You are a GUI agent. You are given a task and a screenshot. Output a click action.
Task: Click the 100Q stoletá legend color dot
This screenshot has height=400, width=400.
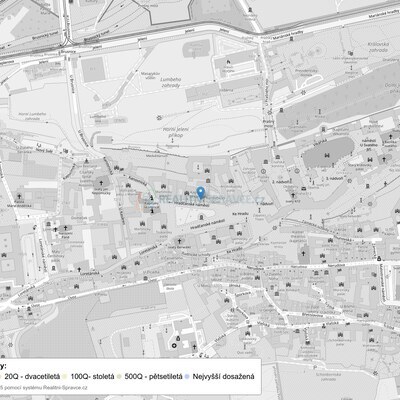[x=65, y=377]
